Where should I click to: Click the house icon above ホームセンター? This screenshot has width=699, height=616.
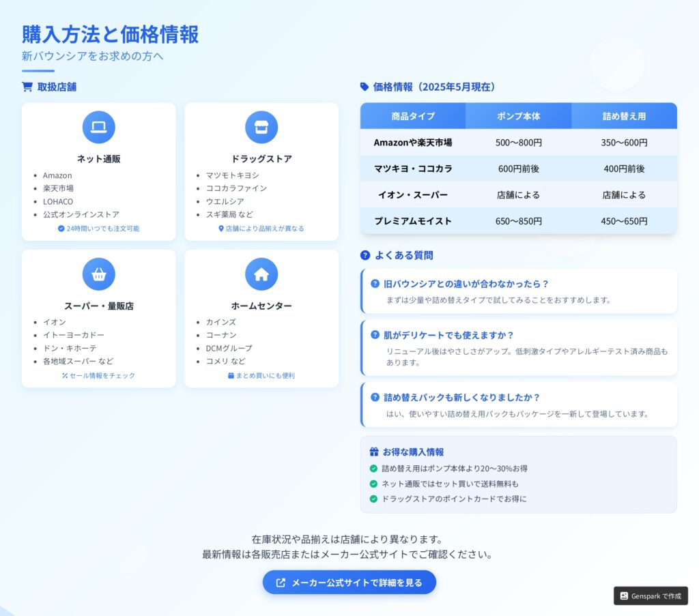point(261,274)
